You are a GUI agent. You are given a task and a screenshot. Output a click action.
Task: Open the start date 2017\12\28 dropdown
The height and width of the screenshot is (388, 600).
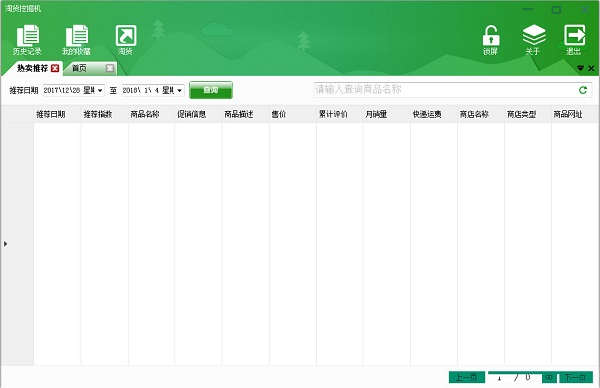click(100, 90)
